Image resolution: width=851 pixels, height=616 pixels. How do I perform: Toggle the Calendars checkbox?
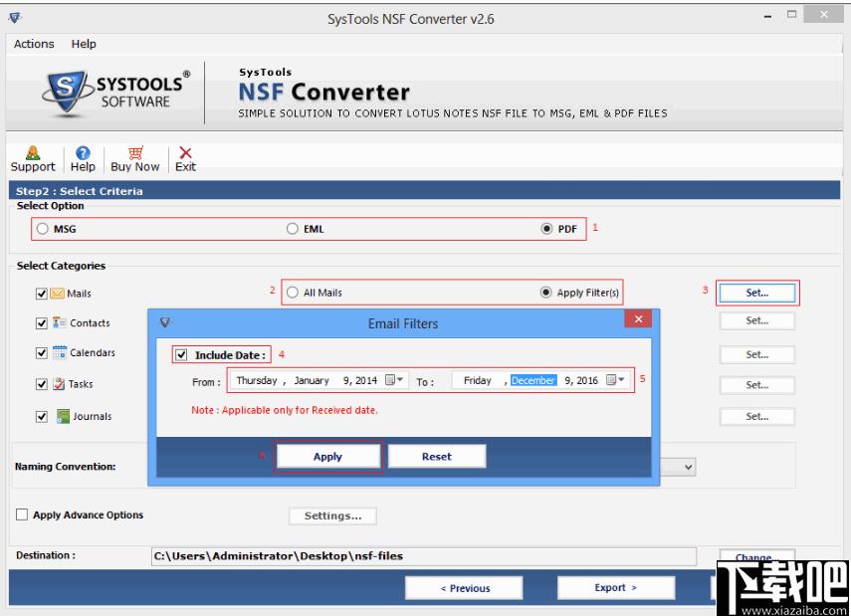click(41, 353)
